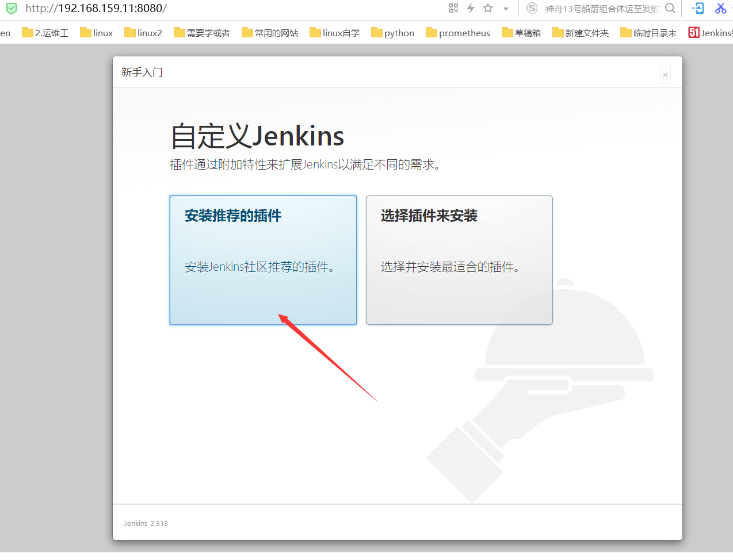
Task: Close the 新手入门 setup dialog
Action: pos(665,75)
